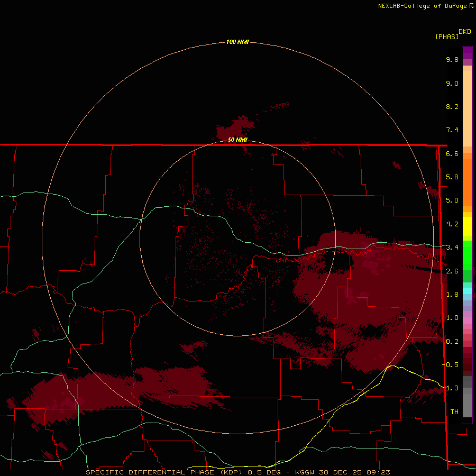This screenshot has height=476, width=476.
Task: Click the 2.6 legend value
Action: point(452,271)
